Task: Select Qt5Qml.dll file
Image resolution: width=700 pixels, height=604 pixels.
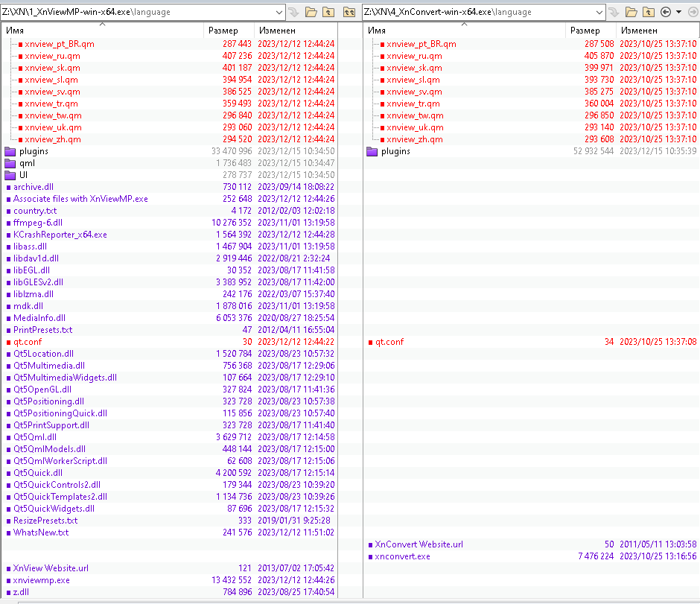Action: 35,437
